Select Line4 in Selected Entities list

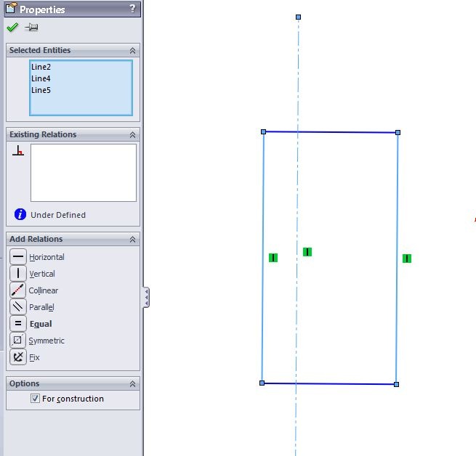[41, 78]
